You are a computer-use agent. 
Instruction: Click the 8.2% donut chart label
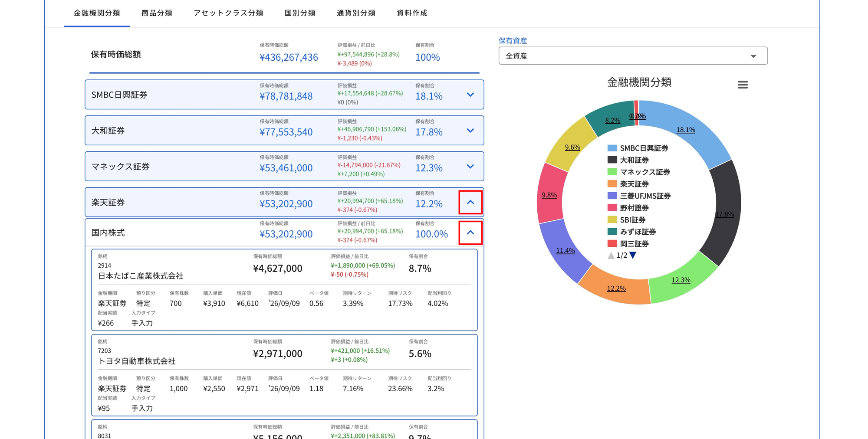(x=612, y=121)
